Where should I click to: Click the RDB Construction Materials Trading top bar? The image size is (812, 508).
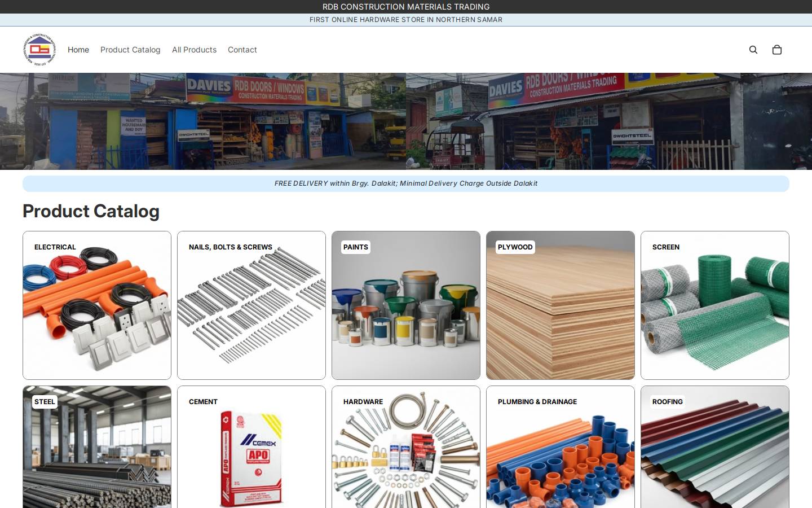click(406, 7)
